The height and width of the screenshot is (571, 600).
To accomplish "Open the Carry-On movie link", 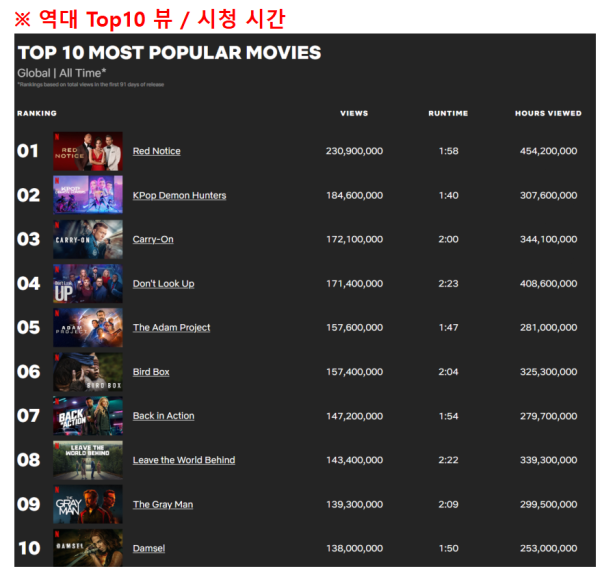I will (153, 240).
